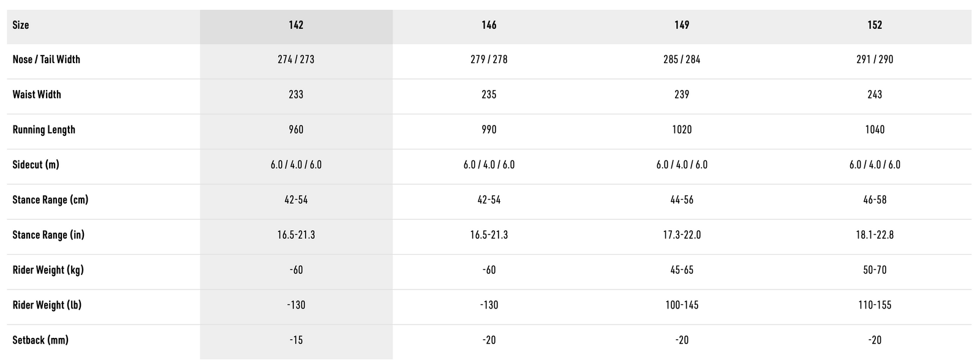Screen dimensions: 980x360
Task: Select the 1020 running length value
Action: tap(682, 130)
